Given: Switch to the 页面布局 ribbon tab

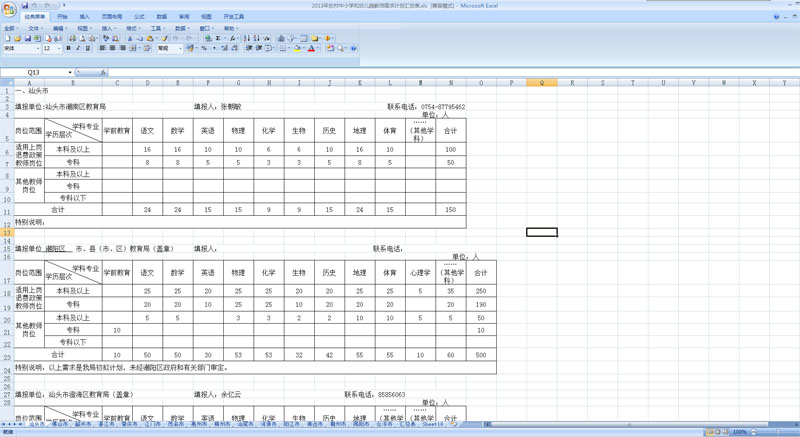Looking at the screenshot, I should 112,17.
